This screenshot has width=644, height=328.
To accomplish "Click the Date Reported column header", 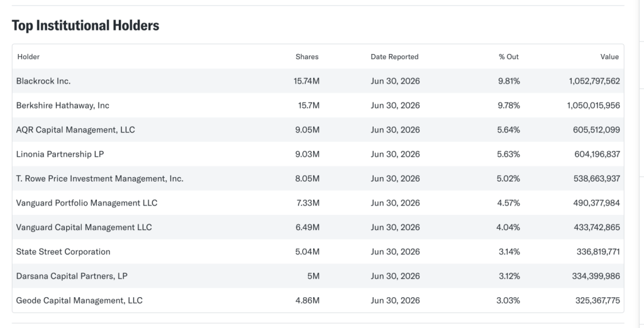I will click(x=394, y=57).
